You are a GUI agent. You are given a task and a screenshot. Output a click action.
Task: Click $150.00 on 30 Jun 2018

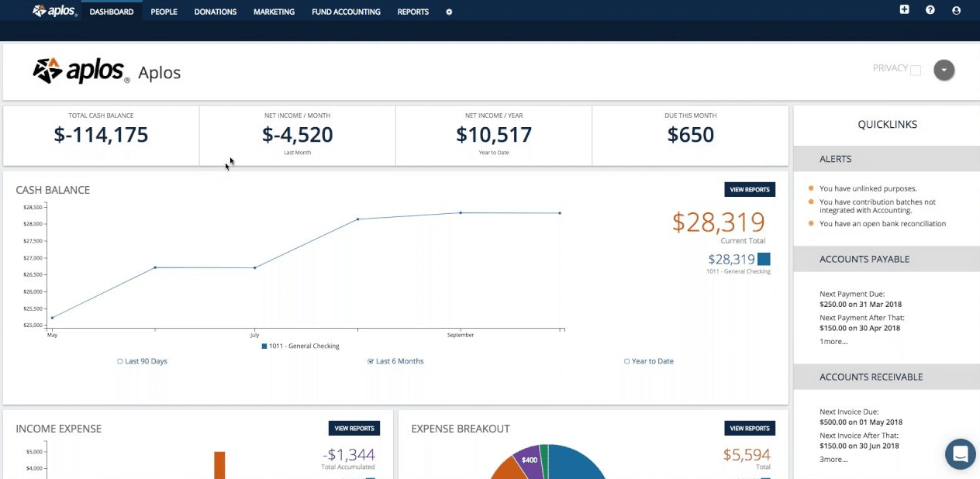tap(860, 446)
